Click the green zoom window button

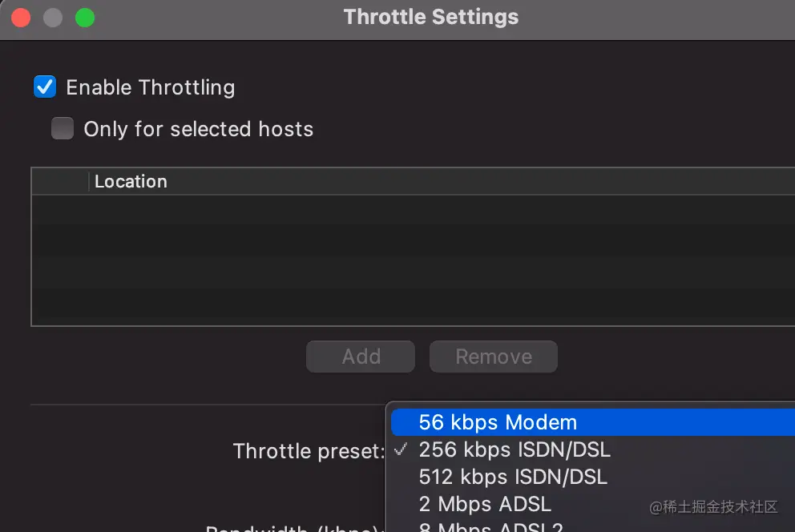[84, 18]
